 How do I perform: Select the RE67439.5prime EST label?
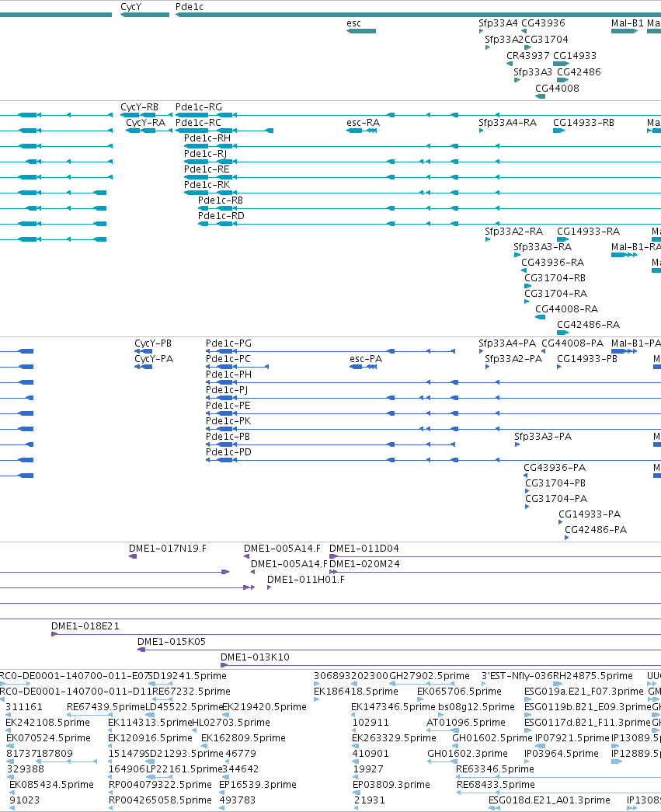click(106, 707)
